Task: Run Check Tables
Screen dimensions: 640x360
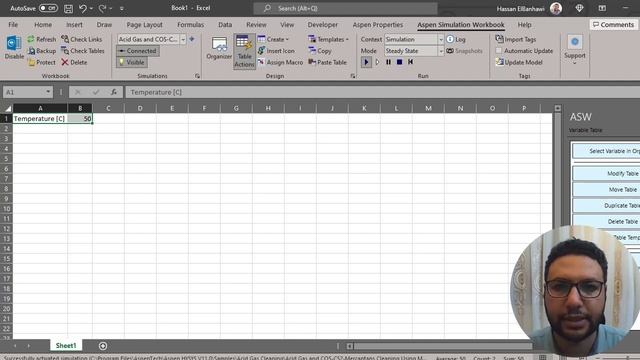Action: point(83,51)
